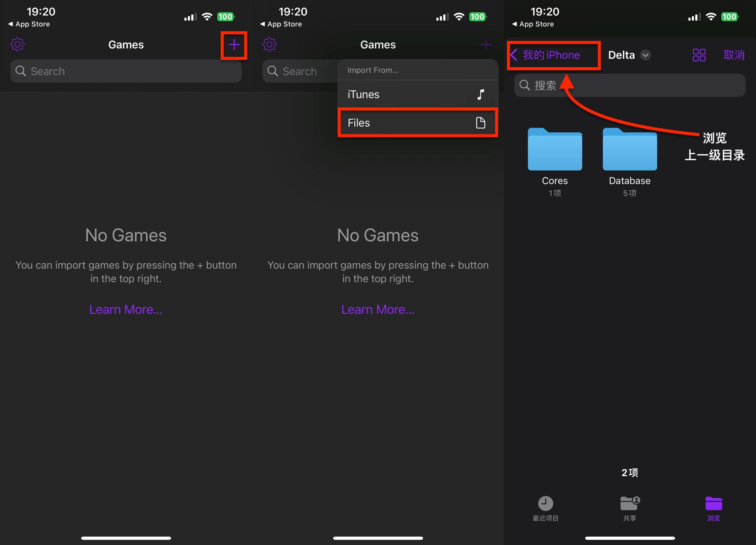Screen dimensions: 756x545
Task: Tap the plus button in first Games screen
Action: pyautogui.click(x=234, y=45)
